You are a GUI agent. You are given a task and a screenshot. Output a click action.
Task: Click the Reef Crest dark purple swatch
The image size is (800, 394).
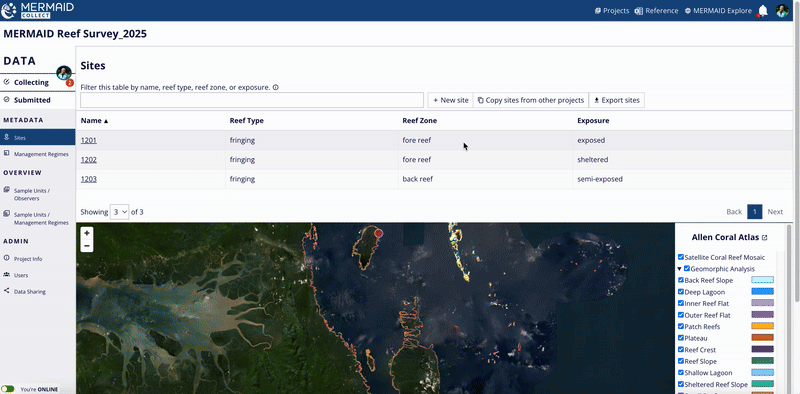tap(762, 350)
